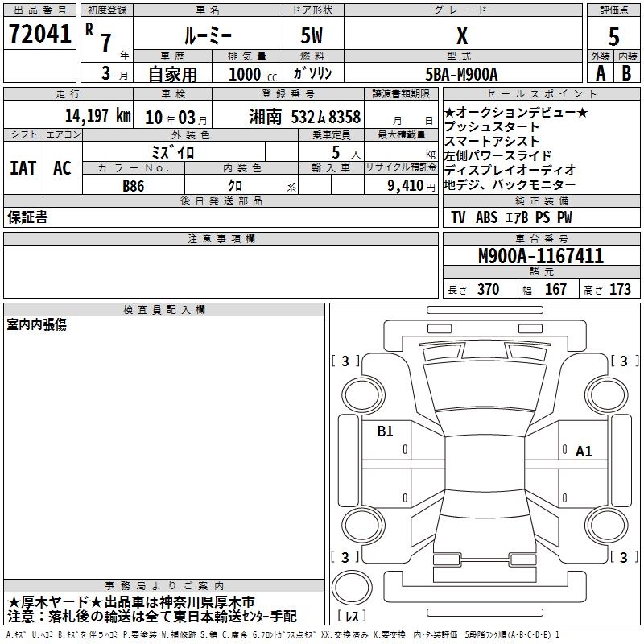This screenshot has height=644, width=644.
Task: Select car name ルーミー
Action: click(208, 35)
